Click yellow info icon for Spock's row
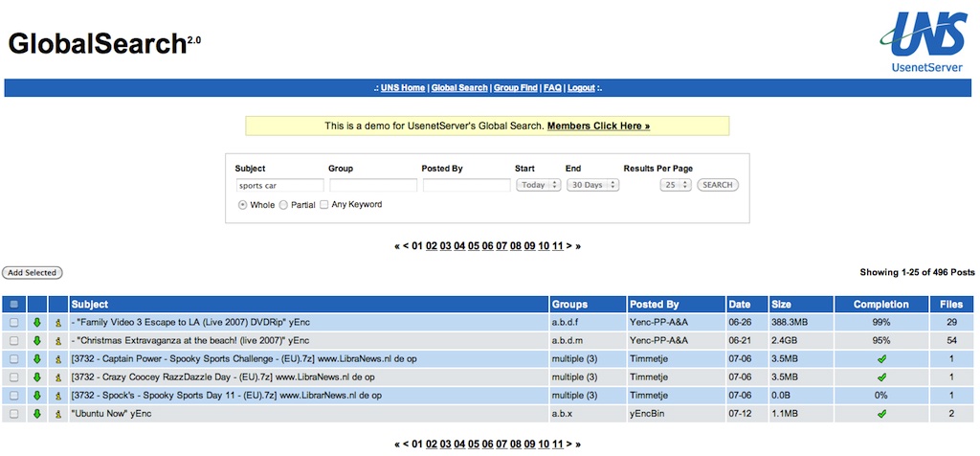The height and width of the screenshot is (456, 980). pyautogui.click(x=58, y=396)
